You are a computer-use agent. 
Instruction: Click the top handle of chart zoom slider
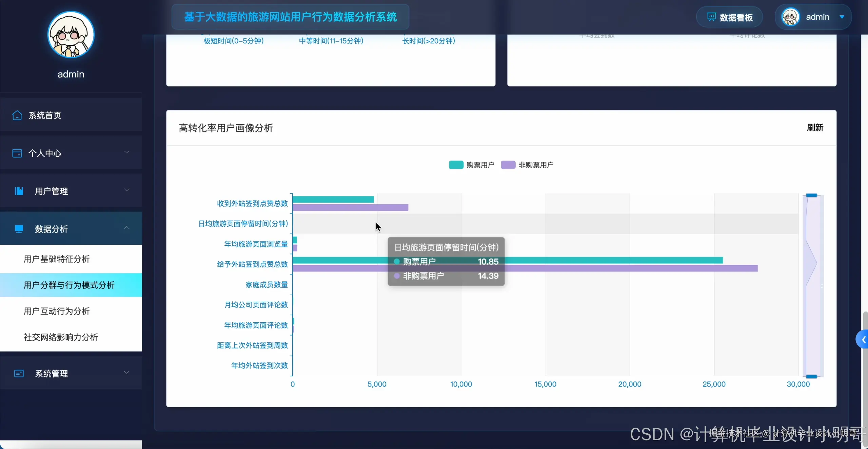click(811, 195)
